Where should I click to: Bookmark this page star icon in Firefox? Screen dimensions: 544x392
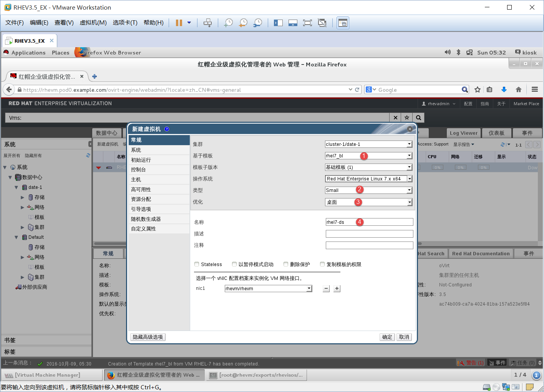pos(478,89)
